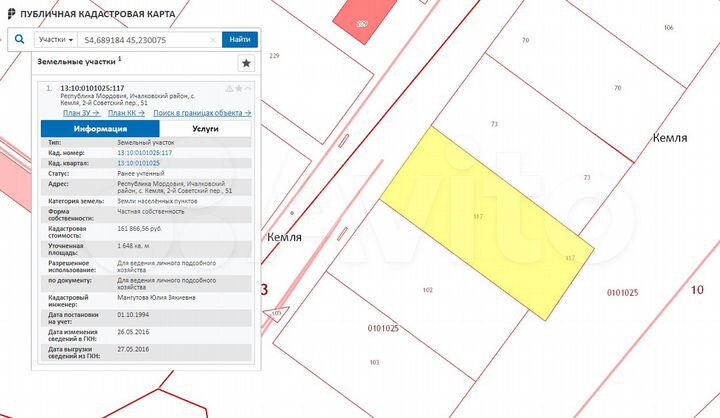This screenshot has width=720, height=418.
Task: Clear the search field with the X icon
Action: (x=213, y=40)
